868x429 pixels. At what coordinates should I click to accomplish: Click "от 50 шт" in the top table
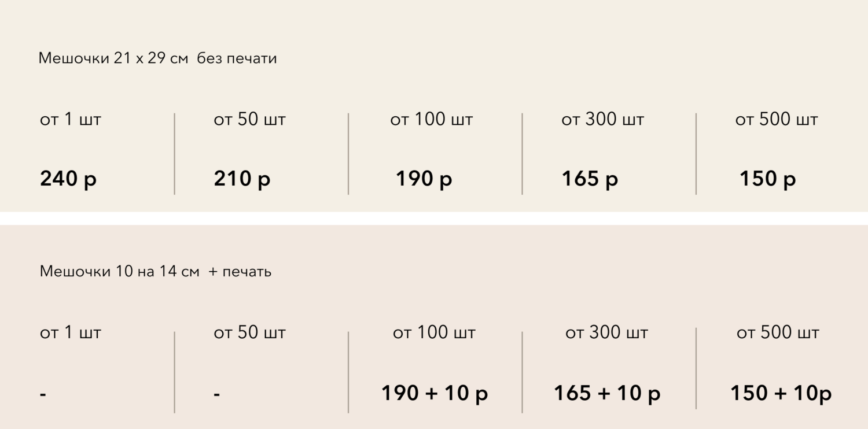(x=249, y=120)
